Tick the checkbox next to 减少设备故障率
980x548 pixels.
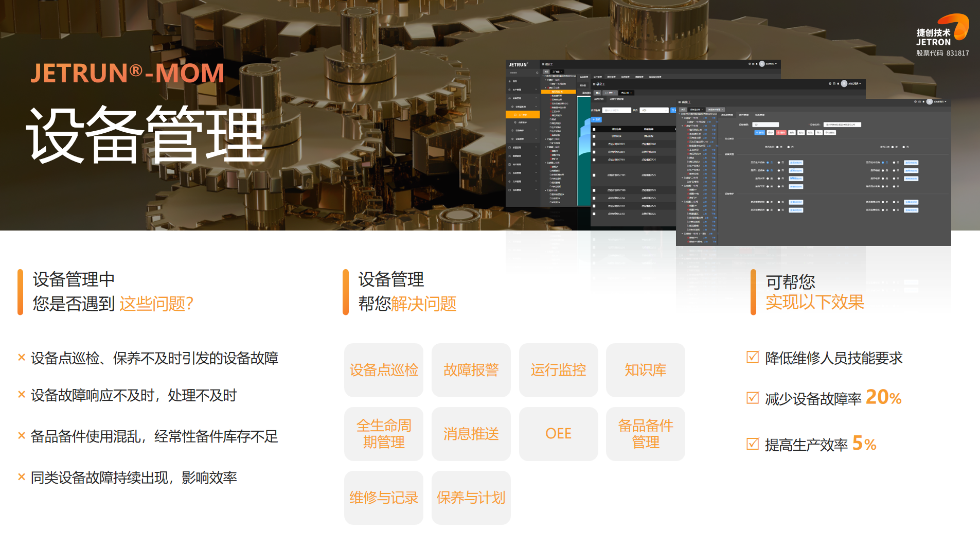[753, 398]
